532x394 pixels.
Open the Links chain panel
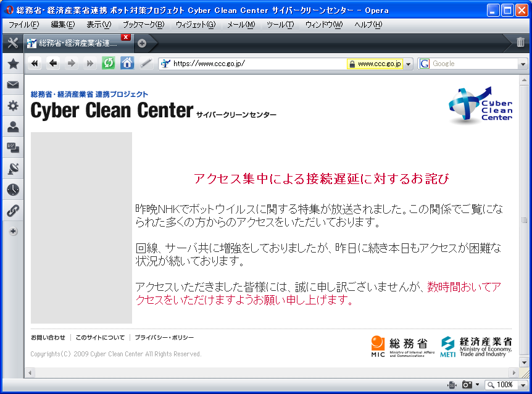(x=13, y=211)
